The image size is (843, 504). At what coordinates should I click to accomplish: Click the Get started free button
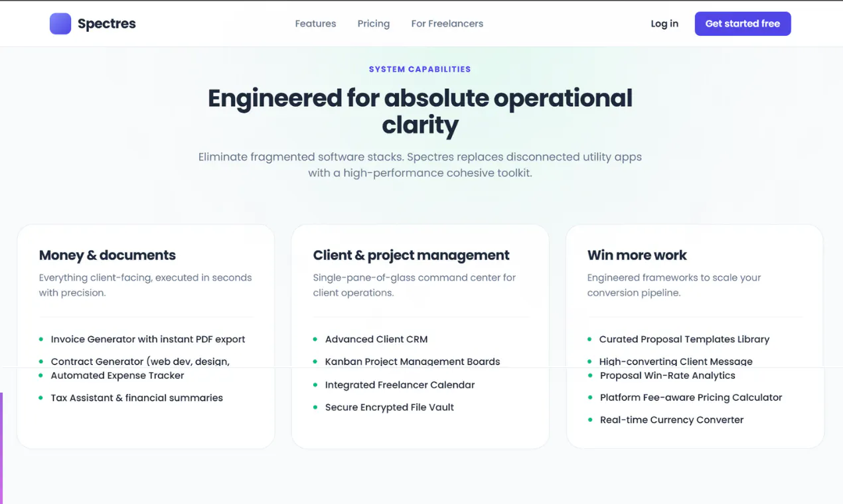click(743, 24)
